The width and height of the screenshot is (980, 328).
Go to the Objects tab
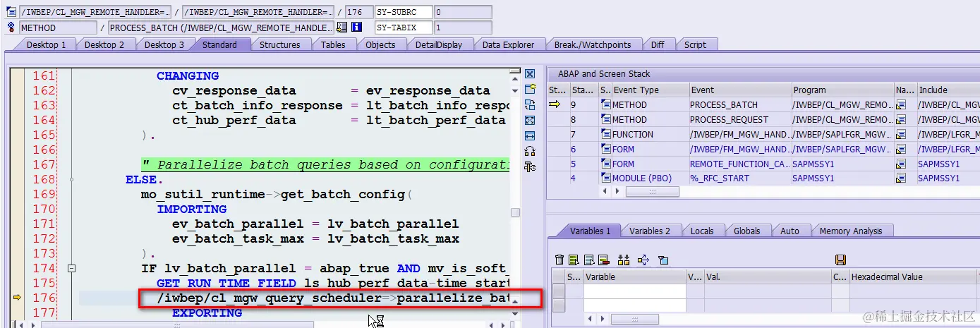380,44
